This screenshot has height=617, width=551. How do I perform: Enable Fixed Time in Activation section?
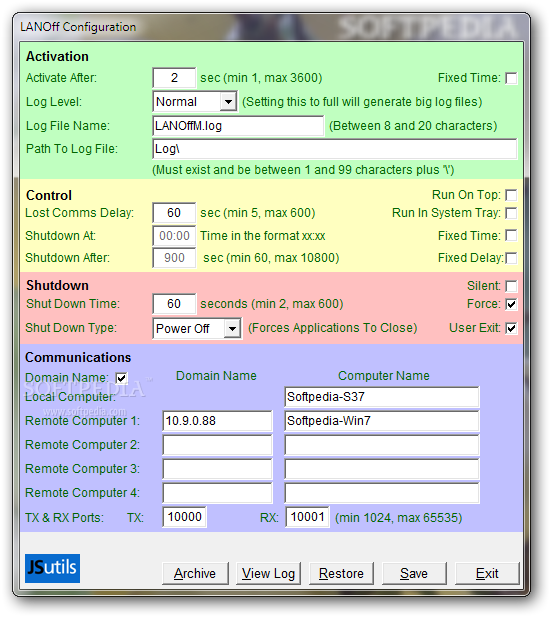click(x=511, y=78)
